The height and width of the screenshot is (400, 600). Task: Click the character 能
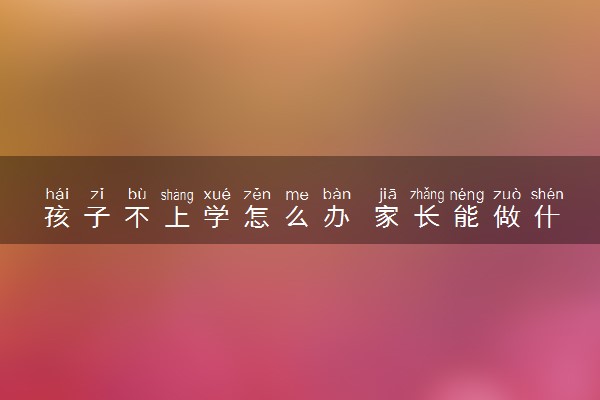point(467,217)
